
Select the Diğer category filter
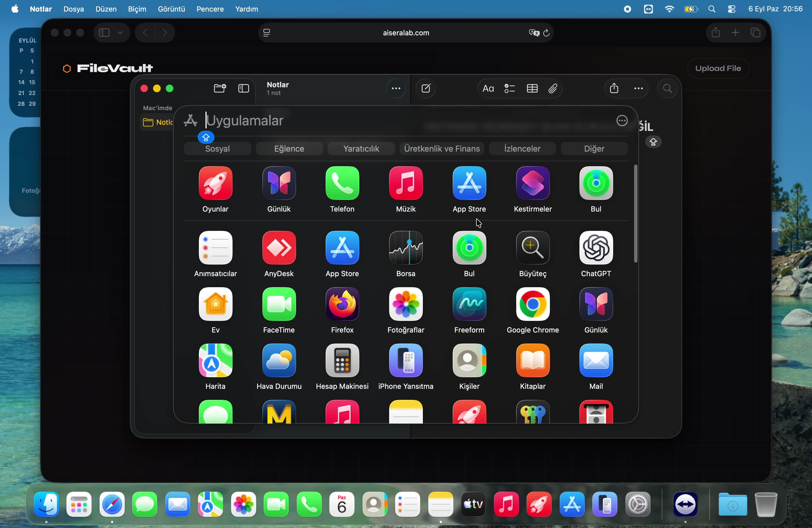click(594, 149)
